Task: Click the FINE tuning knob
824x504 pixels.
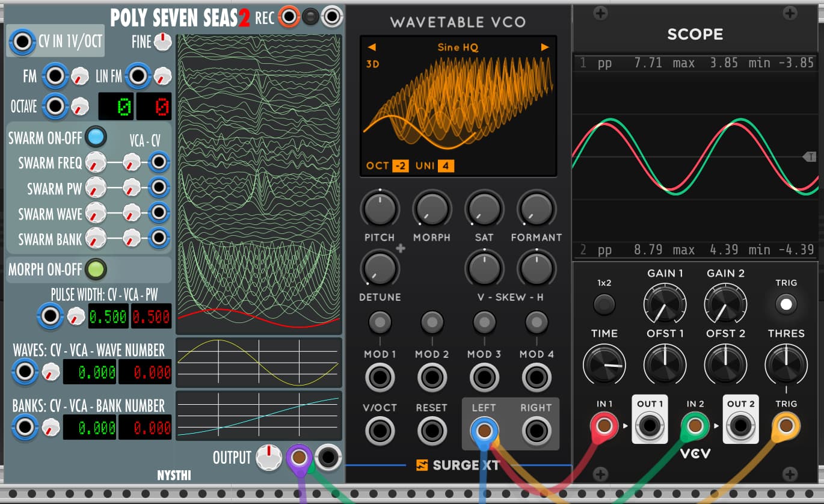Action: (162, 41)
